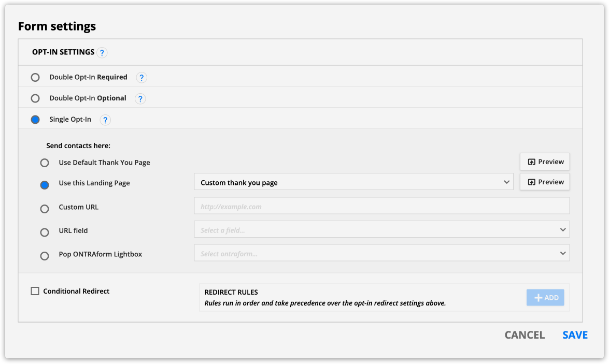Screen dimensions: 609x364
Task: Select the Custom URL radio option
Action: click(45, 209)
